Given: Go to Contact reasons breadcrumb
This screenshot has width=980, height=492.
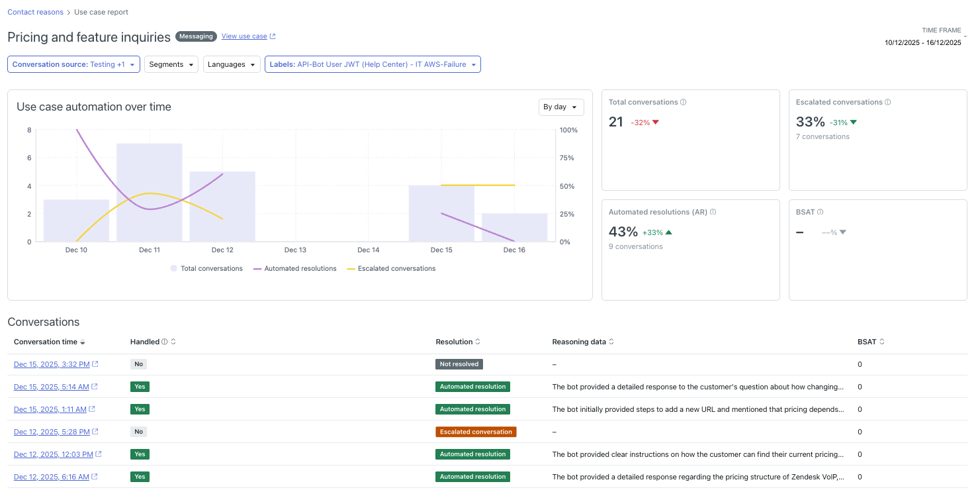Looking at the screenshot, I should pos(35,13).
